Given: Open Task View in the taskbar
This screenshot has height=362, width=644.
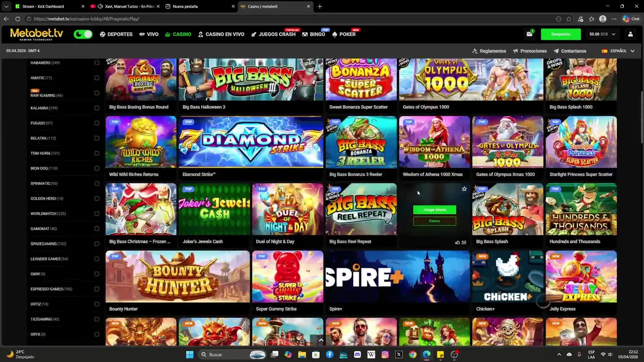Looking at the screenshot, I should [x=275, y=354].
